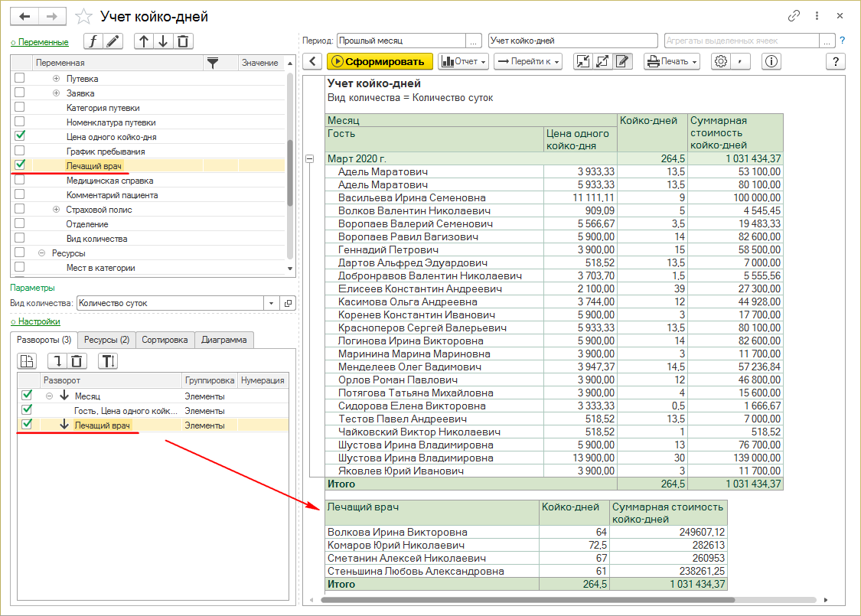Click the funnel filter icon in variables header
861x616 pixels.
point(213,63)
